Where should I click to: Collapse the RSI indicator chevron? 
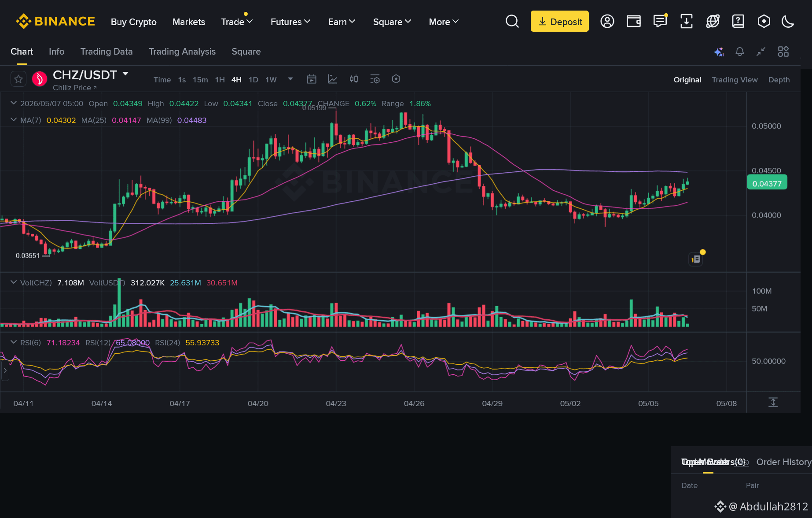14,342
